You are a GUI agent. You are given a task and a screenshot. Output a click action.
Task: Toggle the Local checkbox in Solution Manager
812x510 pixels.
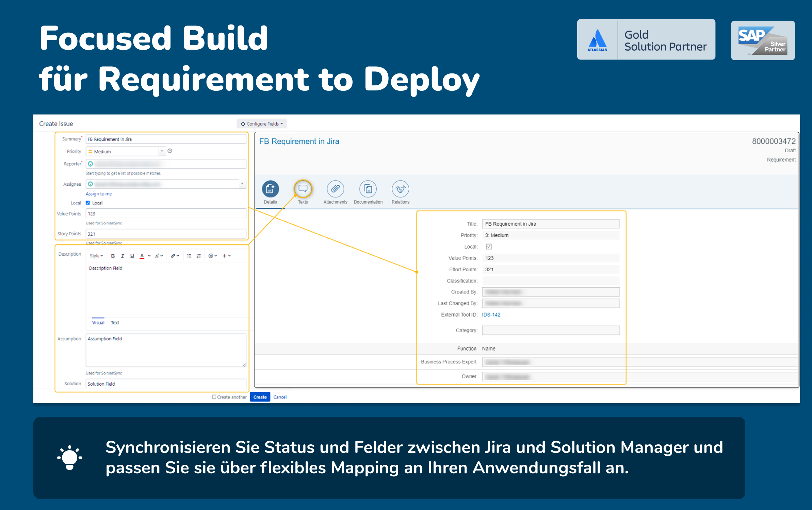pyautogui.click(x=489, y=247)
